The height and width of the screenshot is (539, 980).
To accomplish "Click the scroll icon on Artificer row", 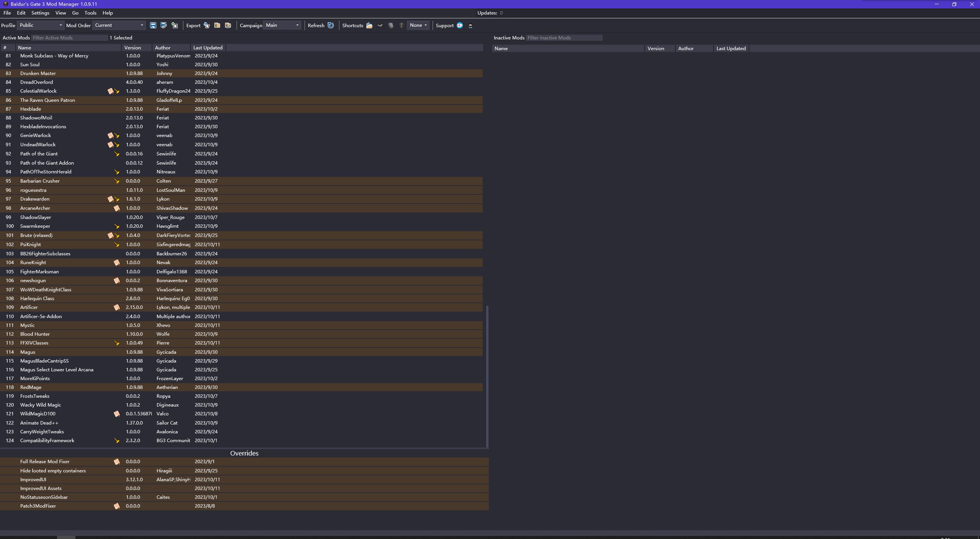I will point(117,307).
